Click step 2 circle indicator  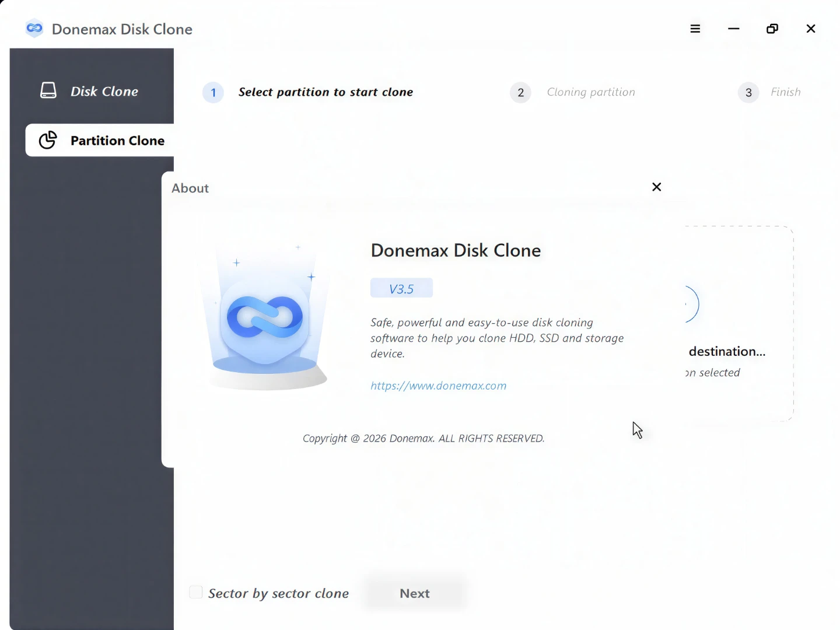click(521, 92)
